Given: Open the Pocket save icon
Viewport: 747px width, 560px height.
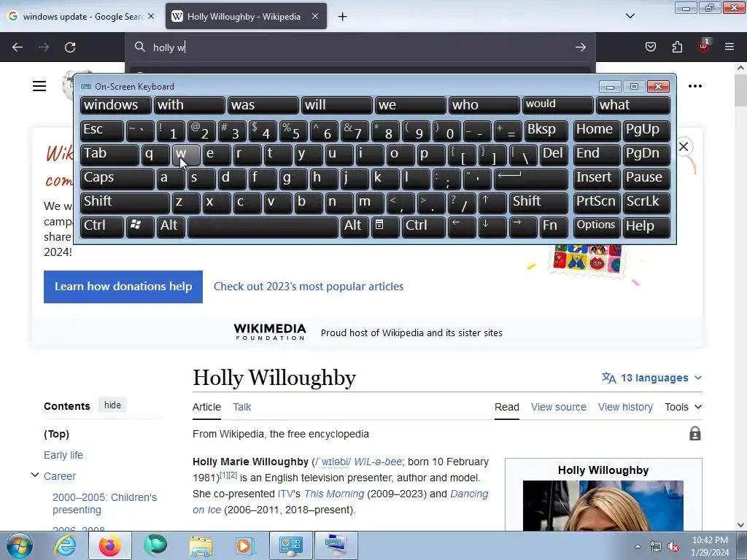Looking at the screenshot, I should [650, 47].
